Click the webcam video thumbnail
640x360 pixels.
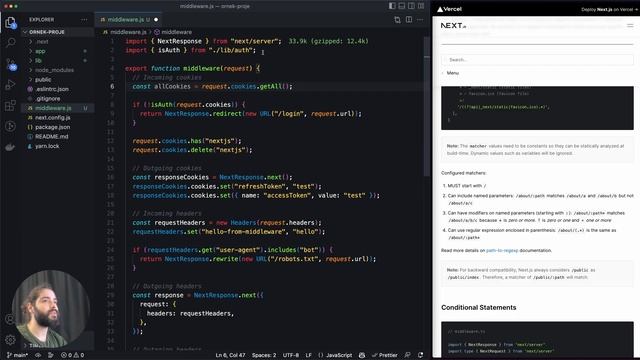(x=50, y=309)
